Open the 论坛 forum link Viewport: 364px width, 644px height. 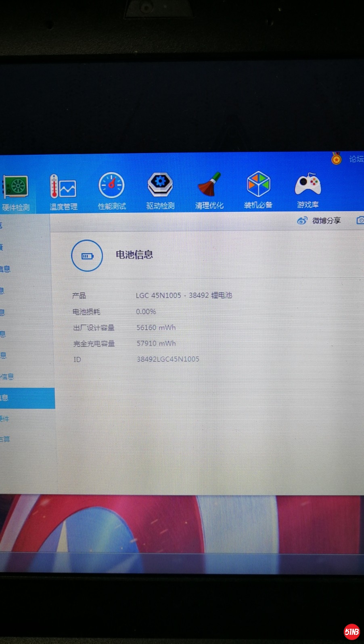point(356,159)
